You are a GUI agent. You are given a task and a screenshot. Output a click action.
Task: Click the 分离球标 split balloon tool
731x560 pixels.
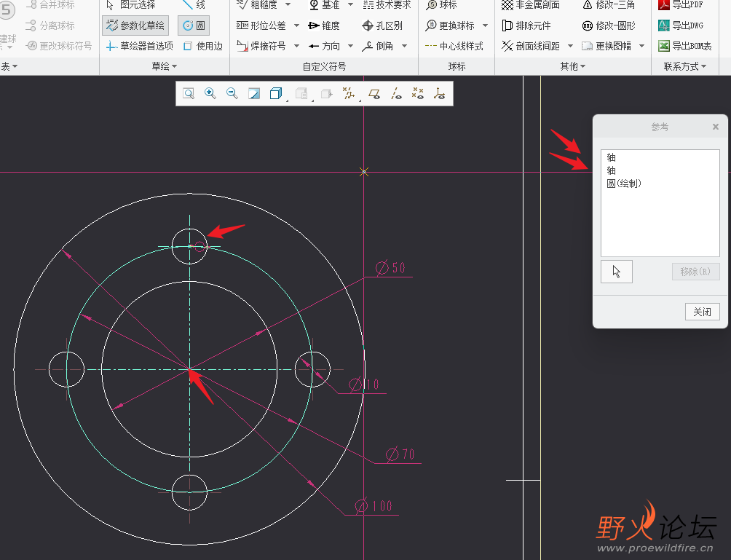(x=50, y=25)
